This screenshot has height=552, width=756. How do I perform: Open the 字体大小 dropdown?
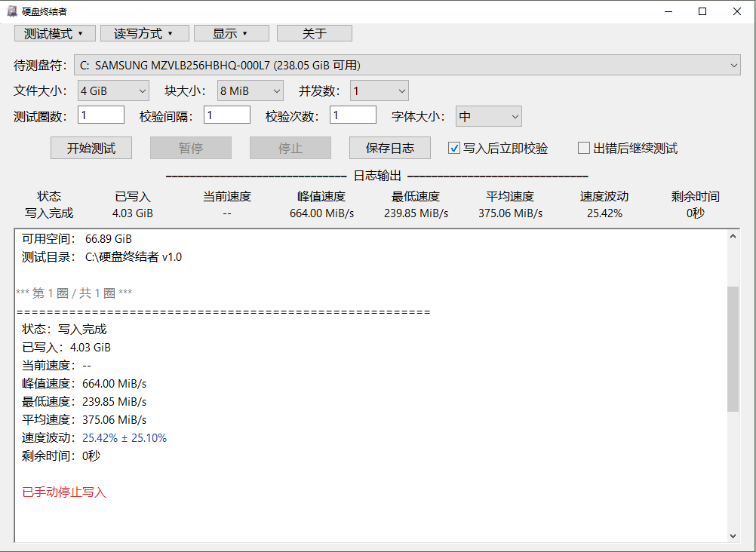pyautogui.click(x=488, y=116)
